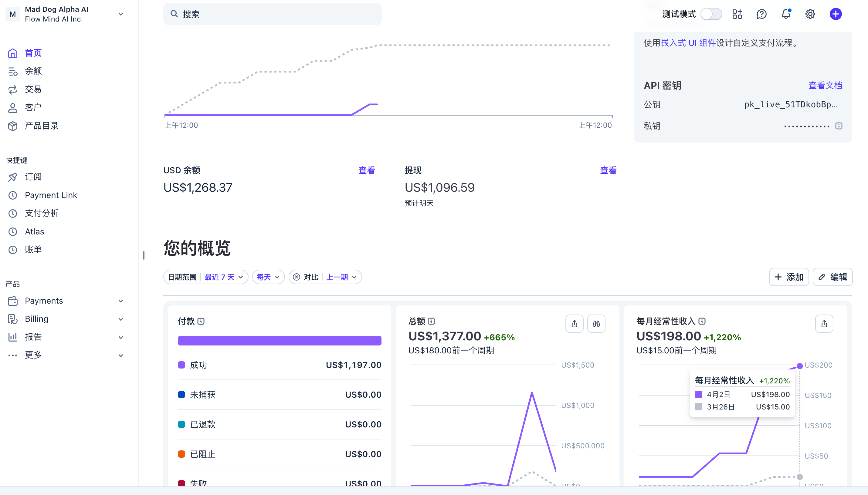Click the share icon on 总额 card
Image resolution: width=868 pixels, height=495 pixels.
[x=574, y=324]
